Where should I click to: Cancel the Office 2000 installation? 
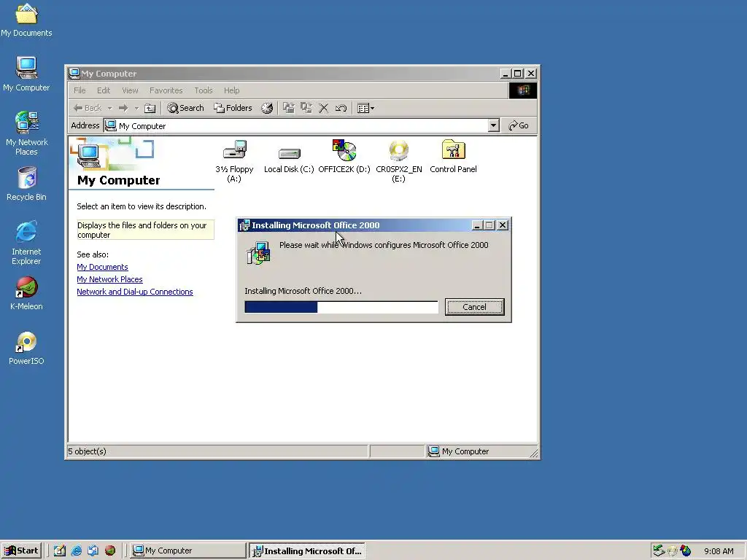474,307
